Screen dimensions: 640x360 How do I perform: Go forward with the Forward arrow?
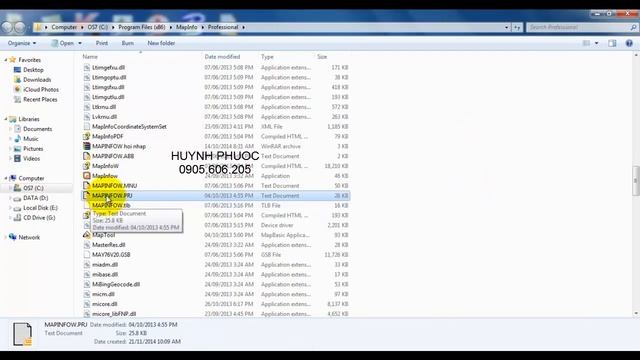(x=20, y=27)
